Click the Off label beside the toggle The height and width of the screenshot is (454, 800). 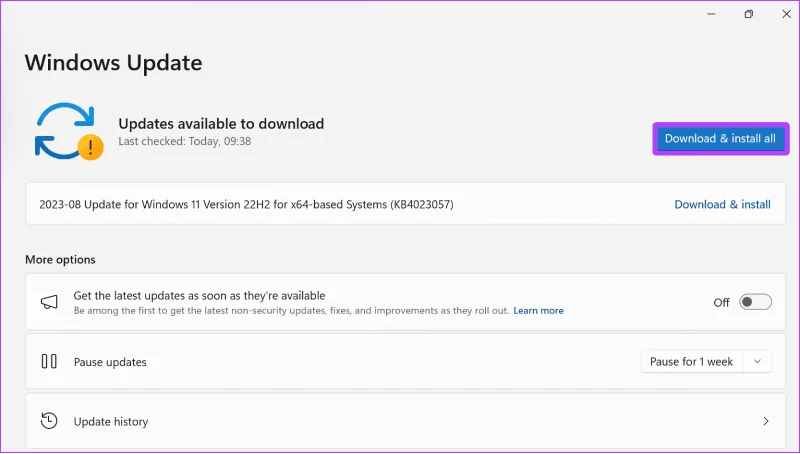tap(721, 302)
